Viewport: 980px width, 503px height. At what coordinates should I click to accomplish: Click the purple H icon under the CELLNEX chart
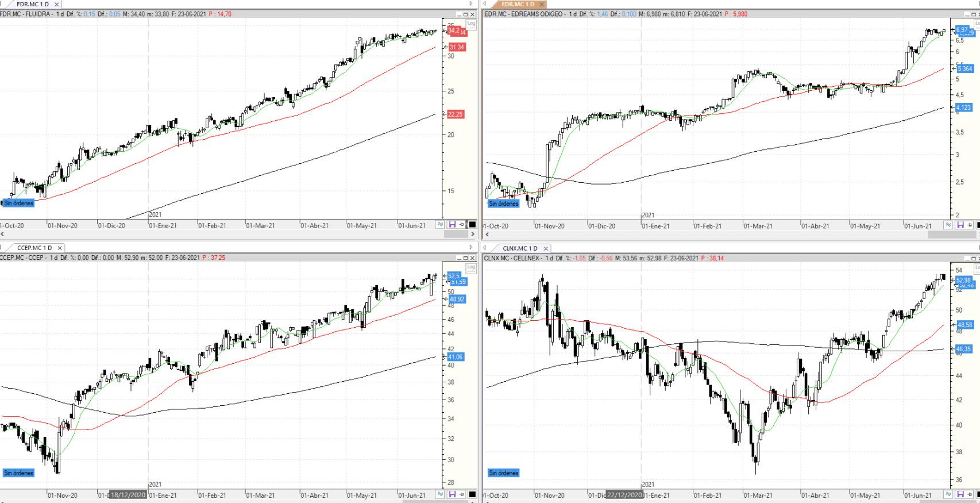tap(960, 494)
